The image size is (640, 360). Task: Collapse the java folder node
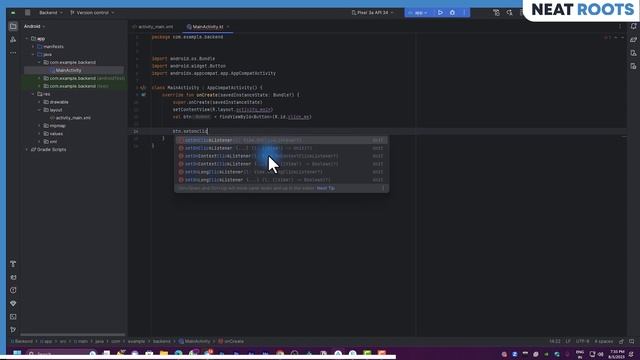33,54
